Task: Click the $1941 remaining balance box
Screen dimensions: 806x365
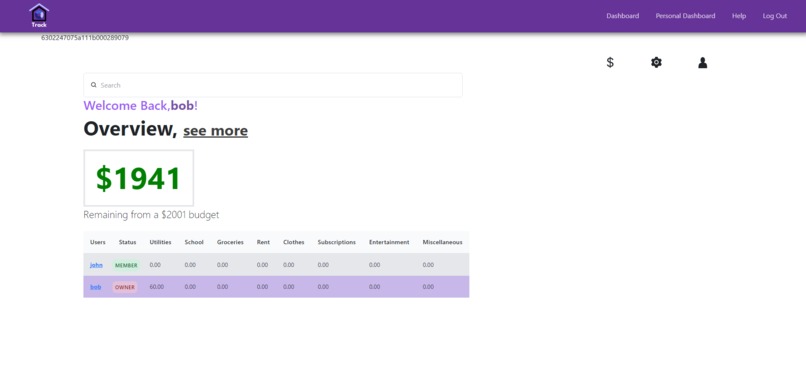Action: [x=139, y=178]
